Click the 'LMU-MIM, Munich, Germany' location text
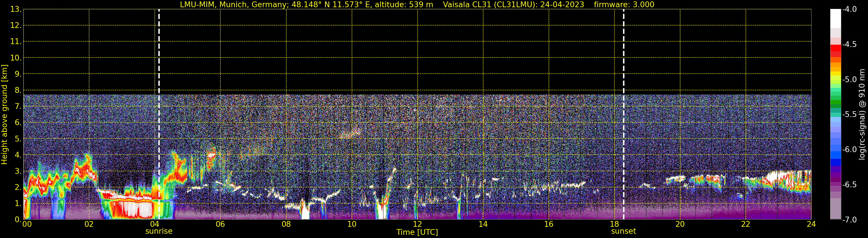 tap(233, 5)
